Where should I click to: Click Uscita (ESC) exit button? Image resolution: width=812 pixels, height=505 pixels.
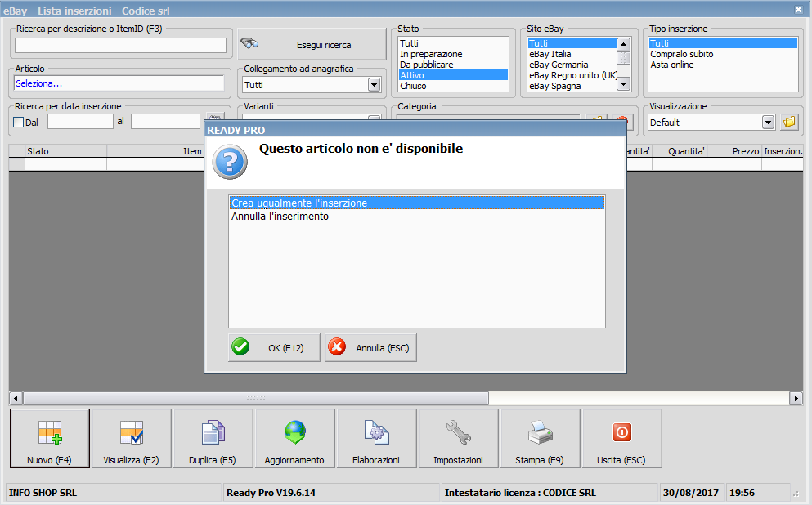(622, 438)
